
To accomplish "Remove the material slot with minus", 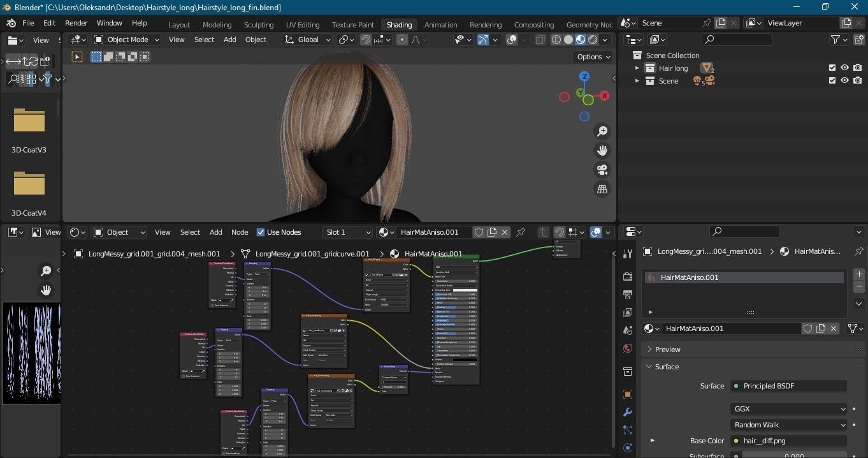I will pos(858,287).
